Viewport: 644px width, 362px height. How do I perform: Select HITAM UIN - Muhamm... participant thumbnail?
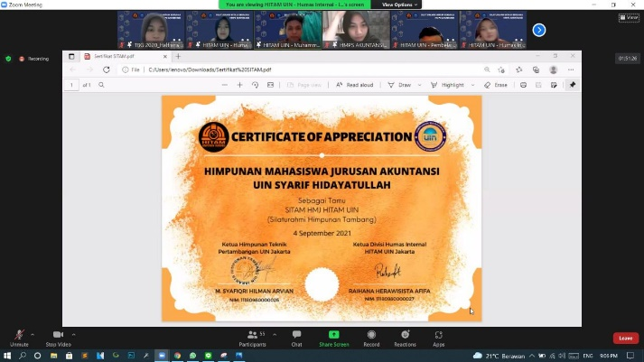coord(287,30)
